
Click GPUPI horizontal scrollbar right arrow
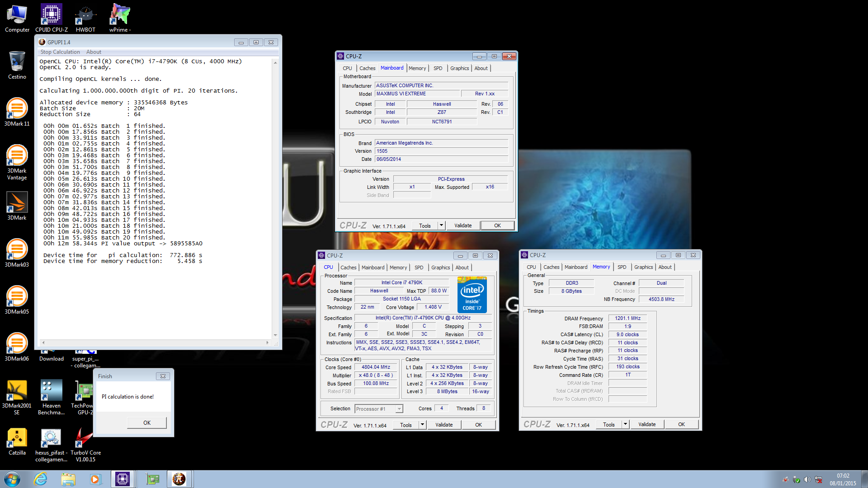click(268, 343)
